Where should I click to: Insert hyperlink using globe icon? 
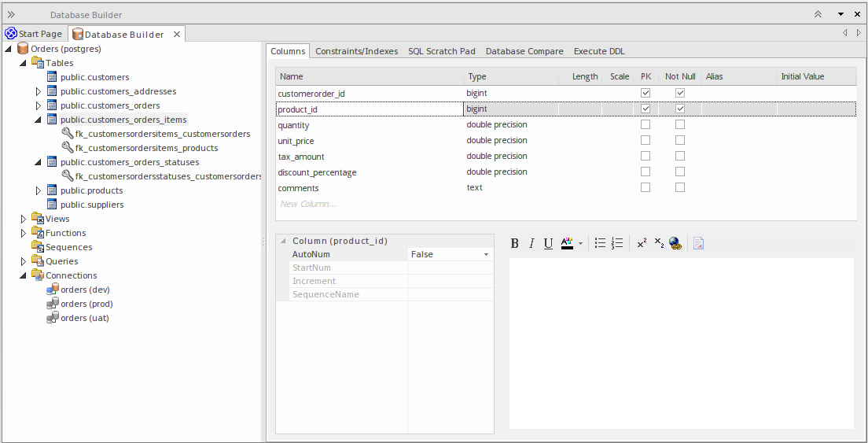pyautogui.click(x=675, y=244)
